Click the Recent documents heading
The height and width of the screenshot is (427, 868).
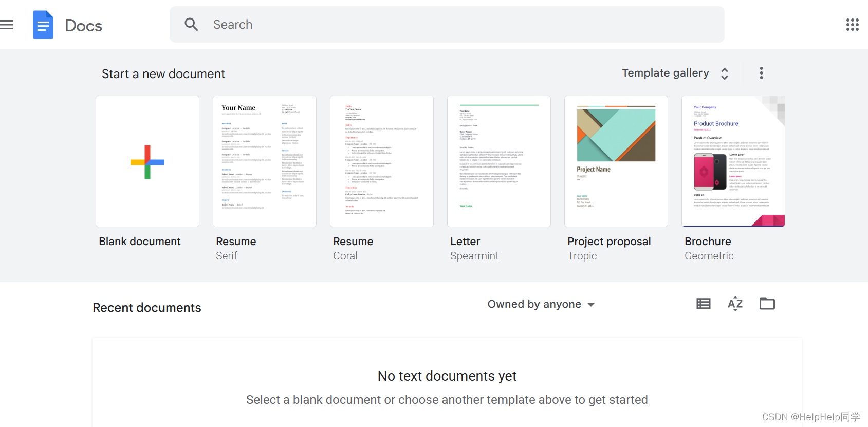(x=147, y=308)
